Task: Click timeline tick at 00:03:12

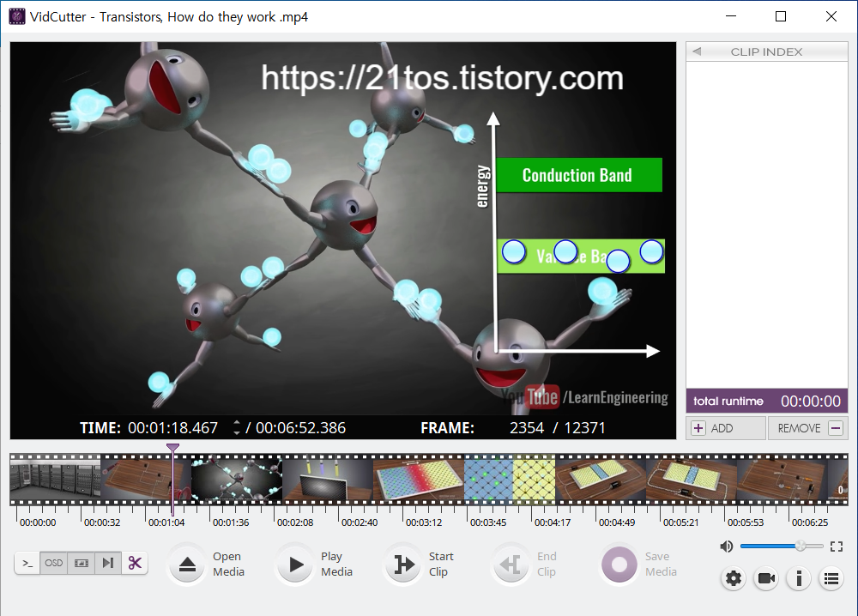Action: [424, 522]
